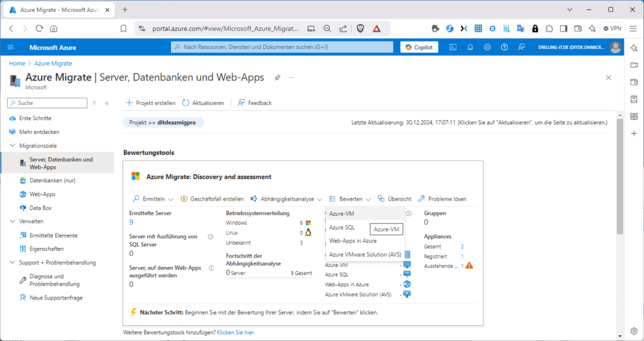
Task: Collapse the Migrationsziele section
Action: 13,145
